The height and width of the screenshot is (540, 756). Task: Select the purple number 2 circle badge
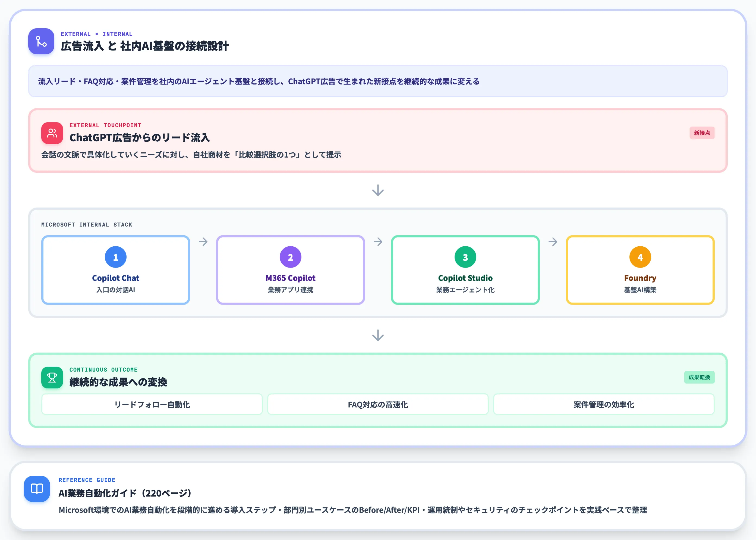click(291, 257)
